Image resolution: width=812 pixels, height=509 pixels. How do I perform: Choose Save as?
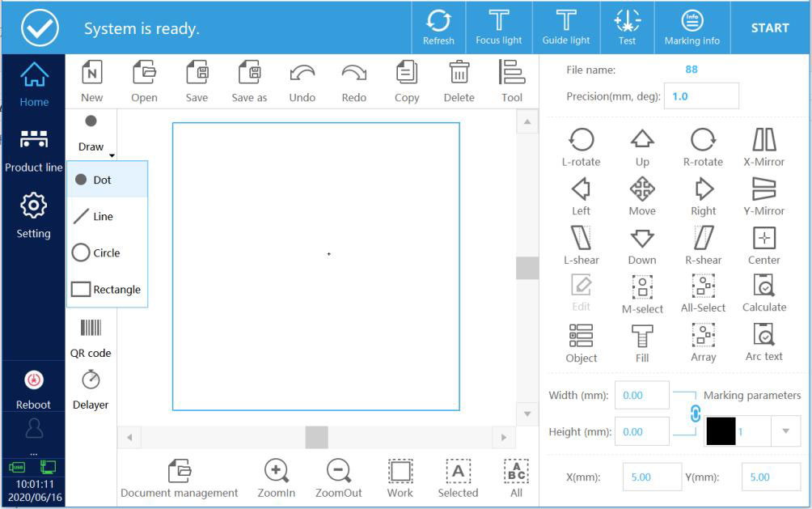[249, 82]
